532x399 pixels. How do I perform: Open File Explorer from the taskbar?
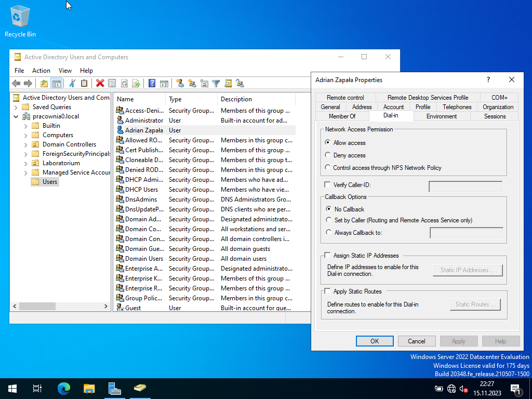(89, 388)
